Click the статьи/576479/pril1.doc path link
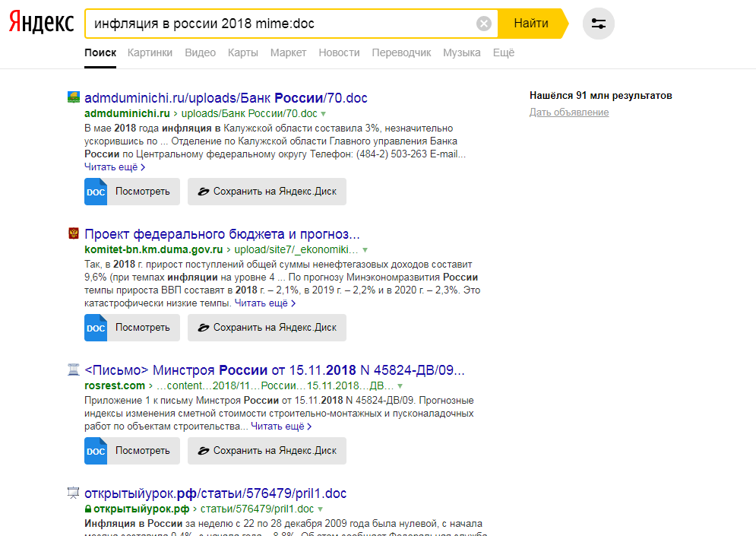Viewport: 756px width, 536px height. pos(257,509)
